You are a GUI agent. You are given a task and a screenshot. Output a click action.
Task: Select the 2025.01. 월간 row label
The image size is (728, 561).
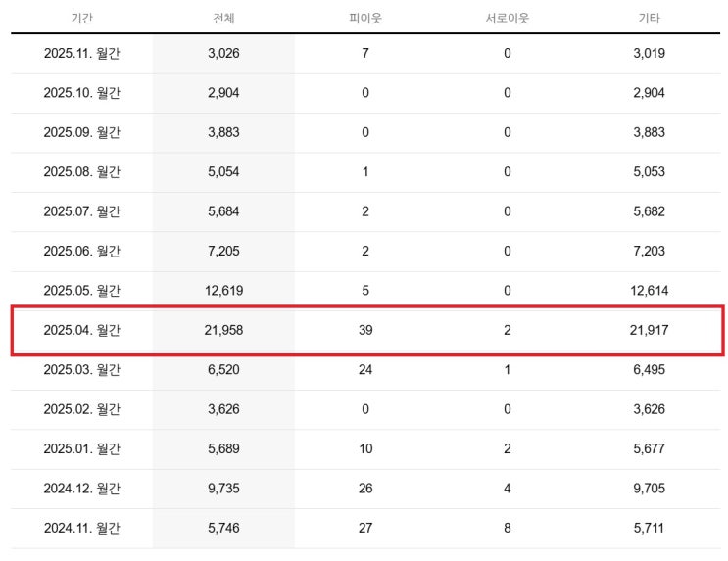click(x=81, y=448)
